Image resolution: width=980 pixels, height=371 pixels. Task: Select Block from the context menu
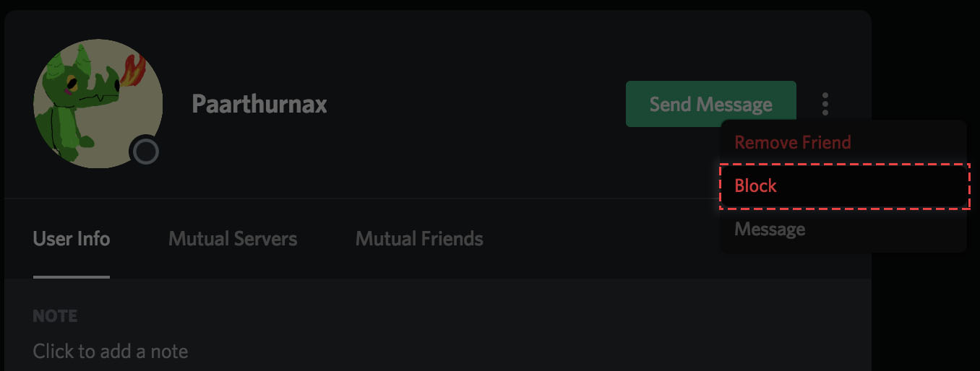[844, 186]
